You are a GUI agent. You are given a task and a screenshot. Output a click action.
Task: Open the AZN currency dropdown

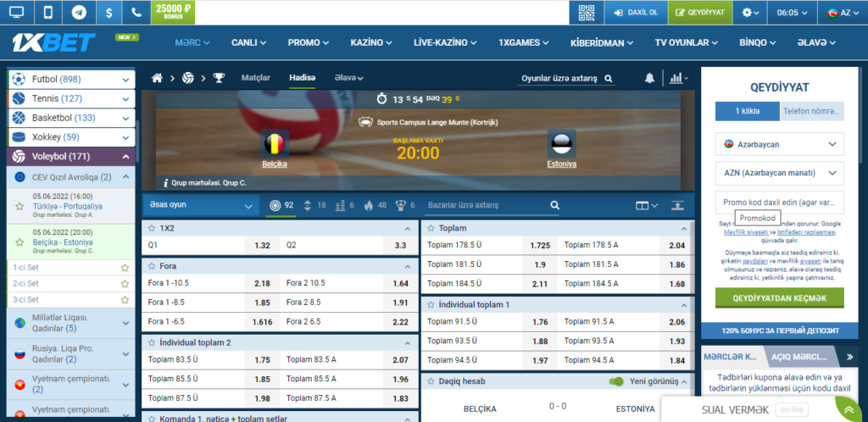point(780,173)
